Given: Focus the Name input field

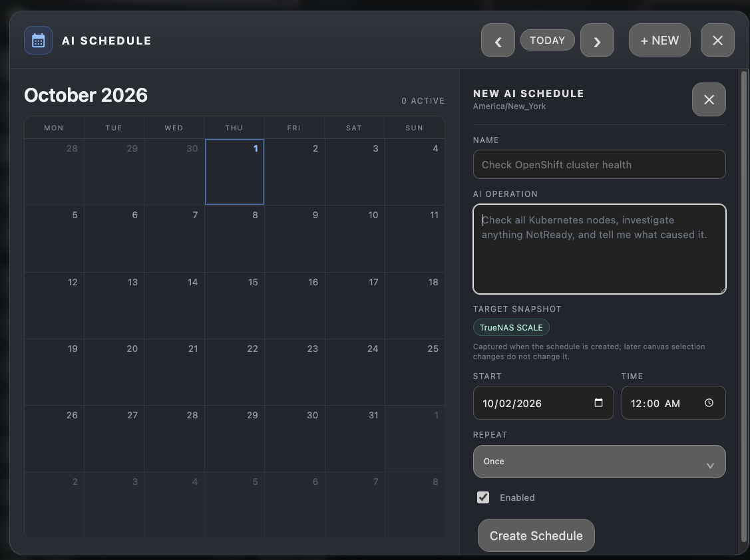Looking at the screenshot, I should pyautogui.click(x=599, y=164).
